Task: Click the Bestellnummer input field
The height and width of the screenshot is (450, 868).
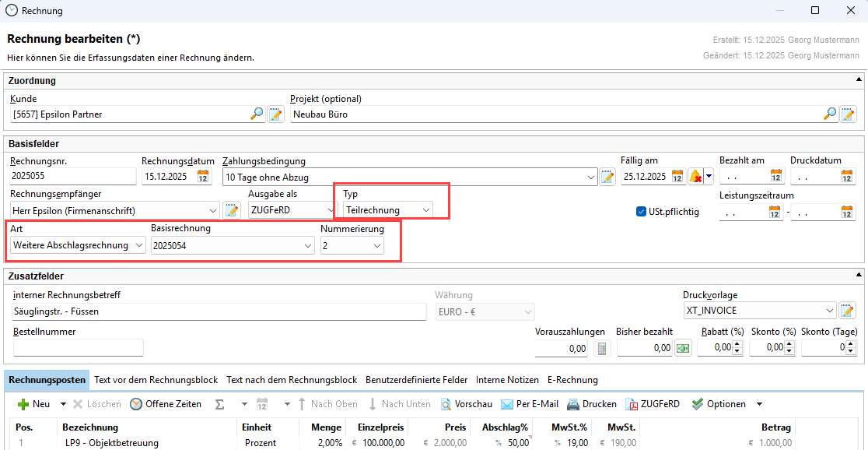Action: [x=78, y=348]
